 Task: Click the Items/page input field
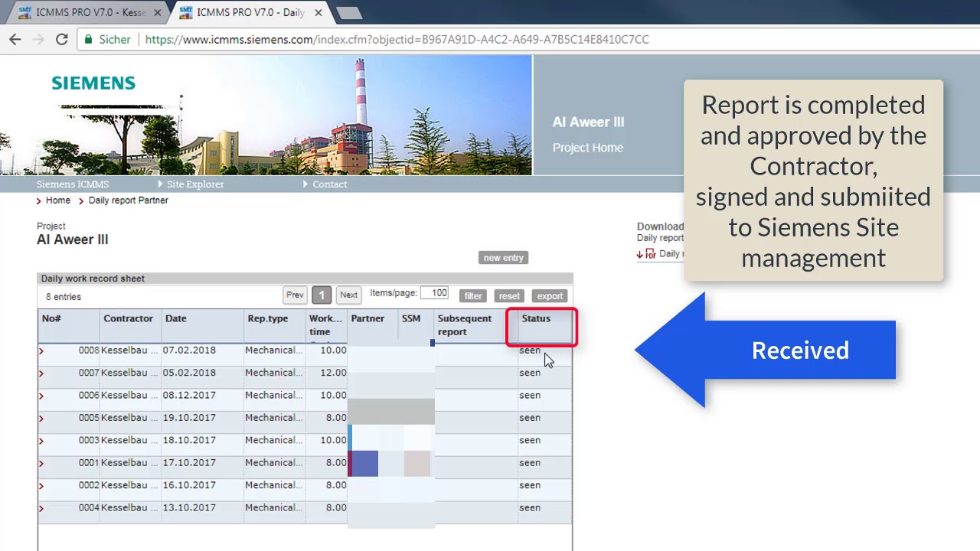pos(434,292)
